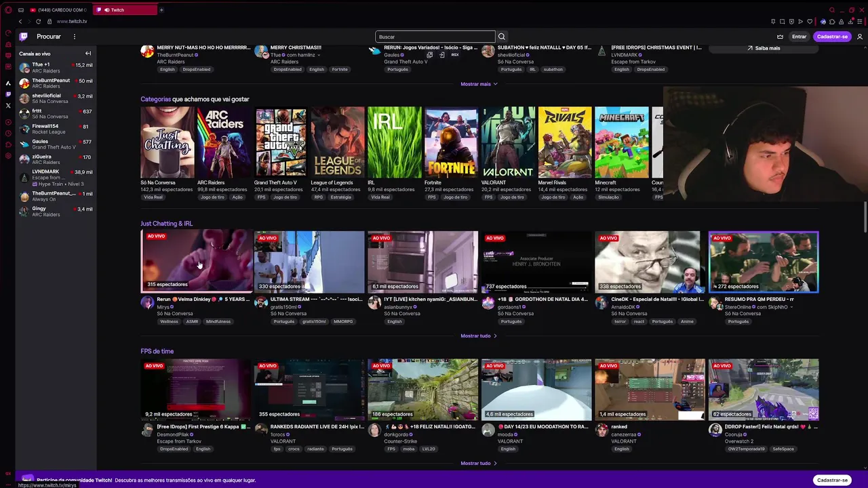Viewport: 868px width, 488px height.
Task: Open the VALORANT category cover
Action: coord(508,142)
